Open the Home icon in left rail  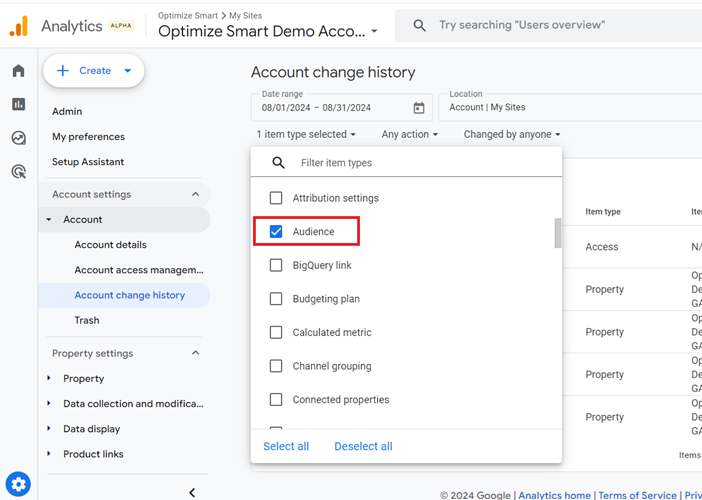18,71
